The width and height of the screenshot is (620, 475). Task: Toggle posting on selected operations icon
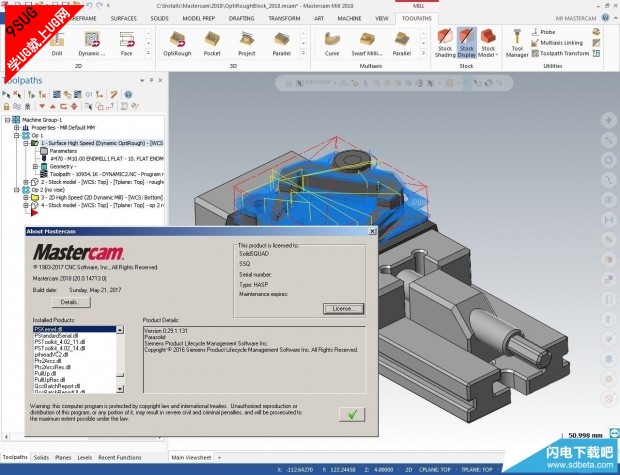(x=27, y=106)
